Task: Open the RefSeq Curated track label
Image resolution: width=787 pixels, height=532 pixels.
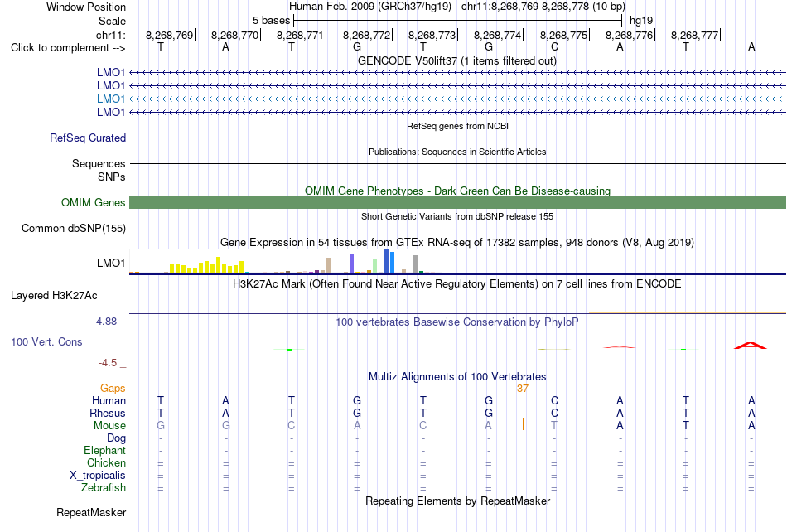Action: point(88,138)
